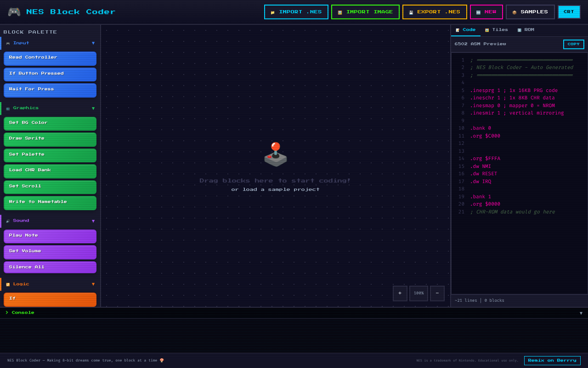Click Export .NES button

(435, 12)
